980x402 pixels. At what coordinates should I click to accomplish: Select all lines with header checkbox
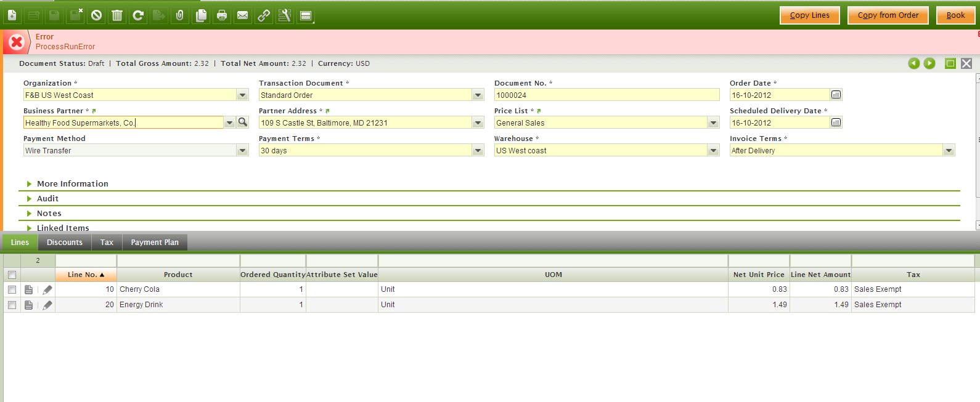(12, 275)
